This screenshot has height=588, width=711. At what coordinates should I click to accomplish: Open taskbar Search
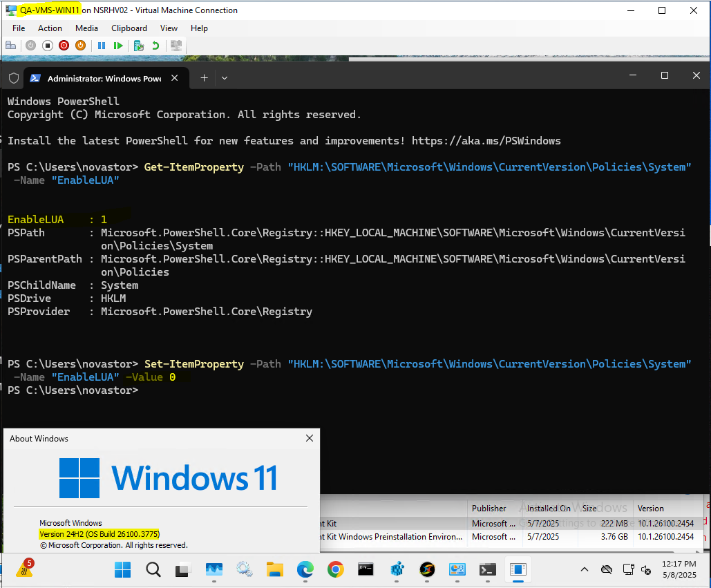(153, 569)
